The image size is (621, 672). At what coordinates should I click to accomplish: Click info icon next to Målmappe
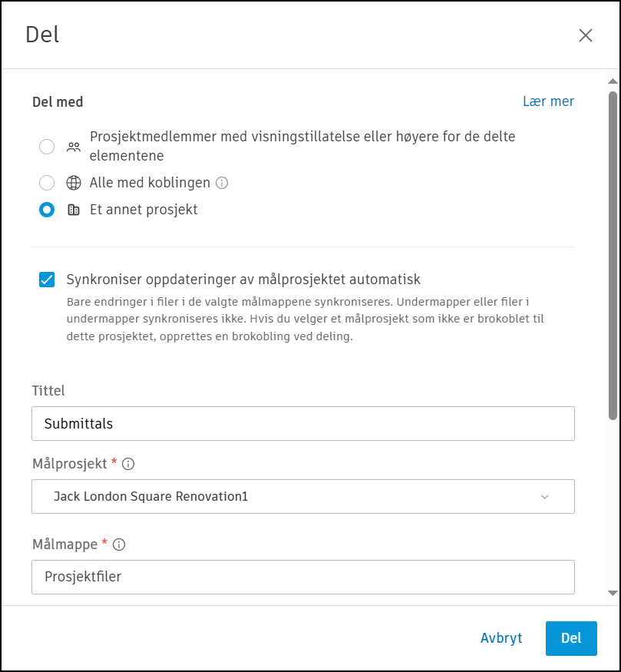pos(119,545)
